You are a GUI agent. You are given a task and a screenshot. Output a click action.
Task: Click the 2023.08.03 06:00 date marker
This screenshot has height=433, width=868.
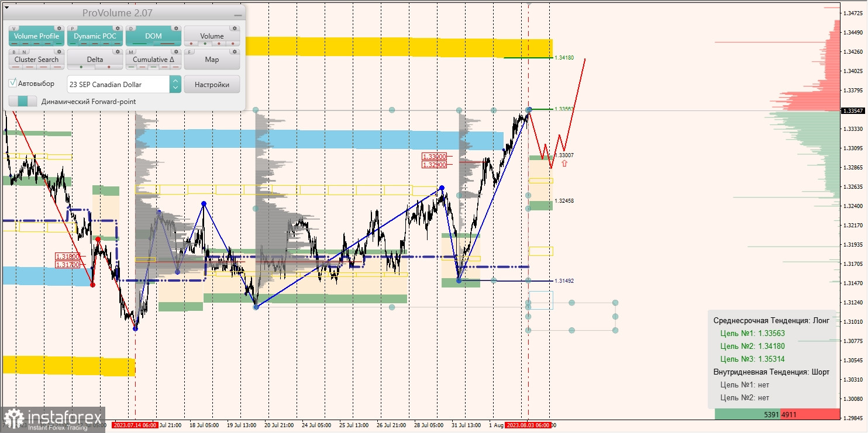pos(528,425)
